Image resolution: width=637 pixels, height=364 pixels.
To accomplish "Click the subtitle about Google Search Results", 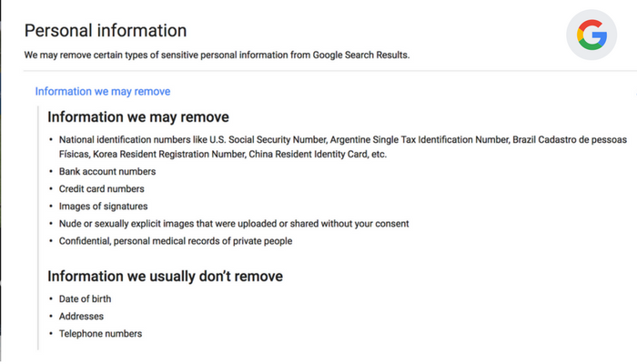I will point(217,55).
